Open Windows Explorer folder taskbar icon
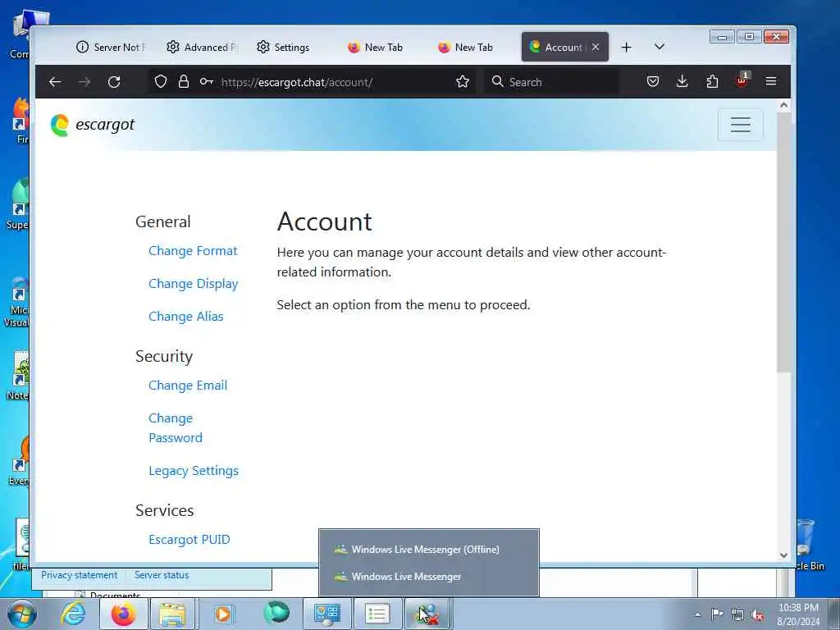 (x=172, y=614)
